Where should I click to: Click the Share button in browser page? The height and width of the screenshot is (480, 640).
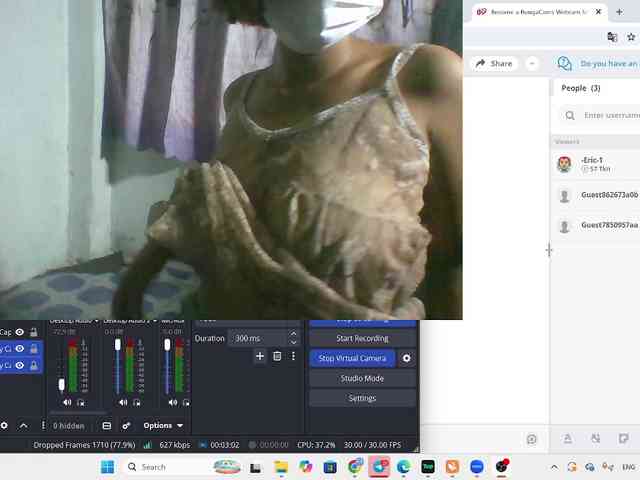point(494,63)
